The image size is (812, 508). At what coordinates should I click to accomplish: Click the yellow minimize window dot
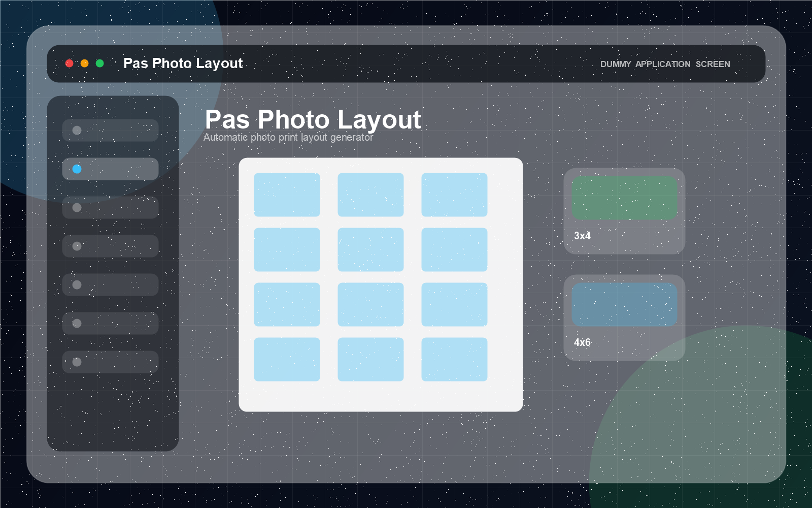[x=85, y=63]
